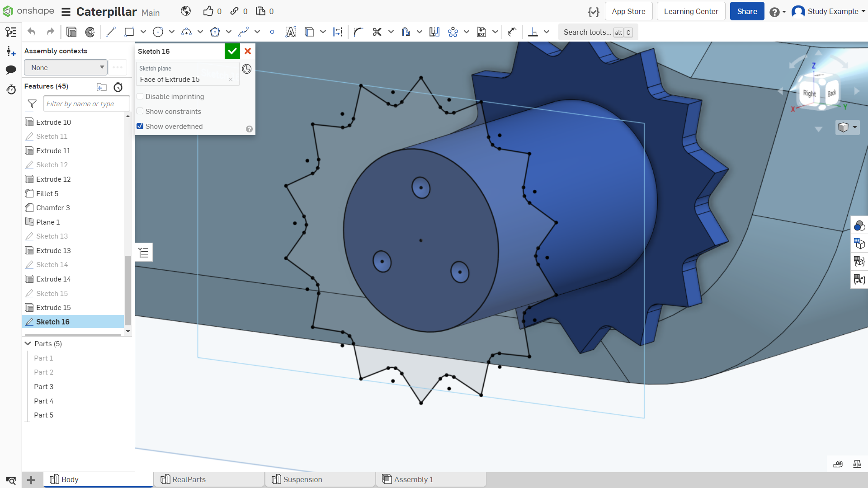Check the Show constraints option
The height and width of the screenshot is (488, 868).
[x=140, y=112]
